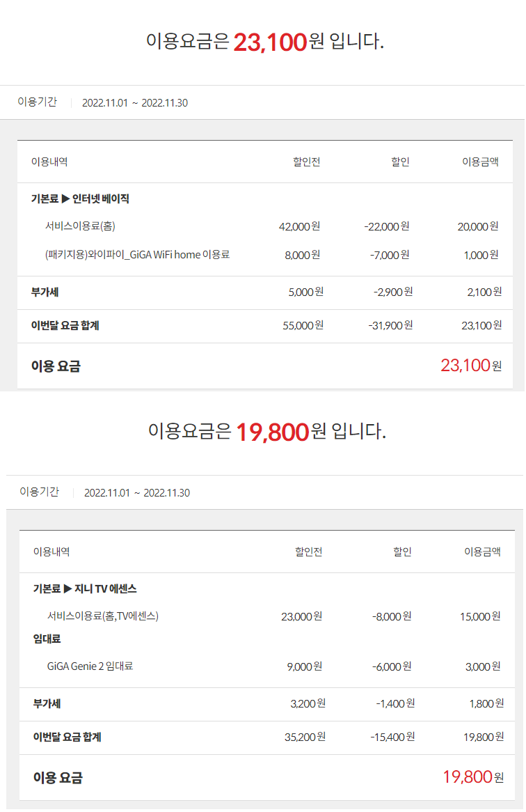The width and height of the screenshot is (526, 812).
Task: Click the -22,000원 discount value
Action: click(386, 226)
